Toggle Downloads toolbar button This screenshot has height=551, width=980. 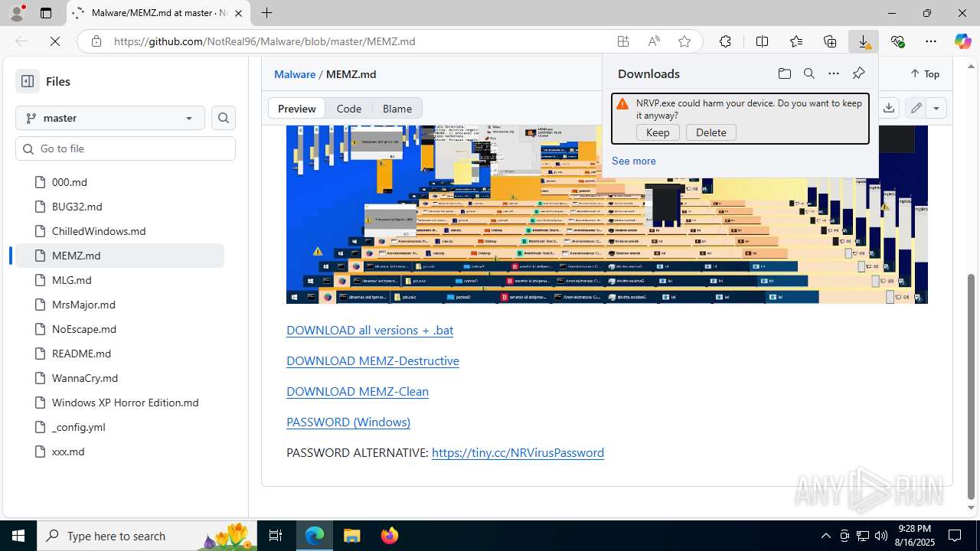[x=864, y=41]
